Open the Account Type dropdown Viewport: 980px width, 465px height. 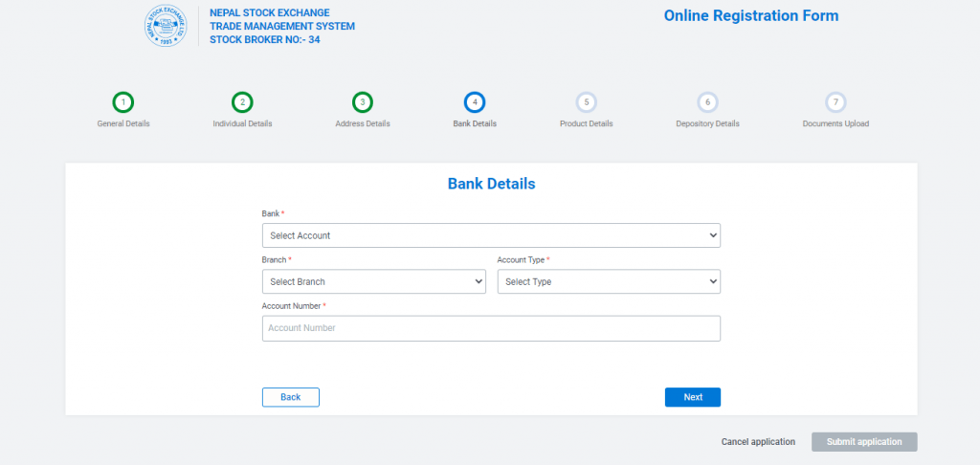pyautogui.click(x=609, y=281)
